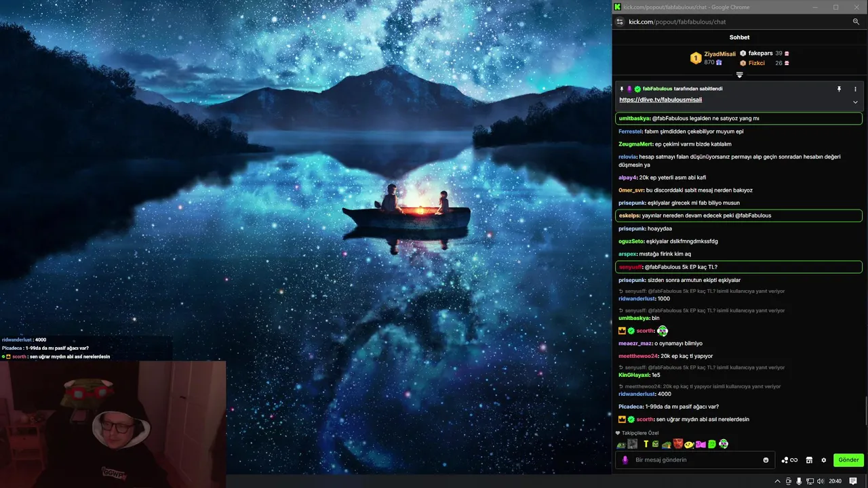
Task: Select the Pepe emote beside the red face
Action: point(667,445)
